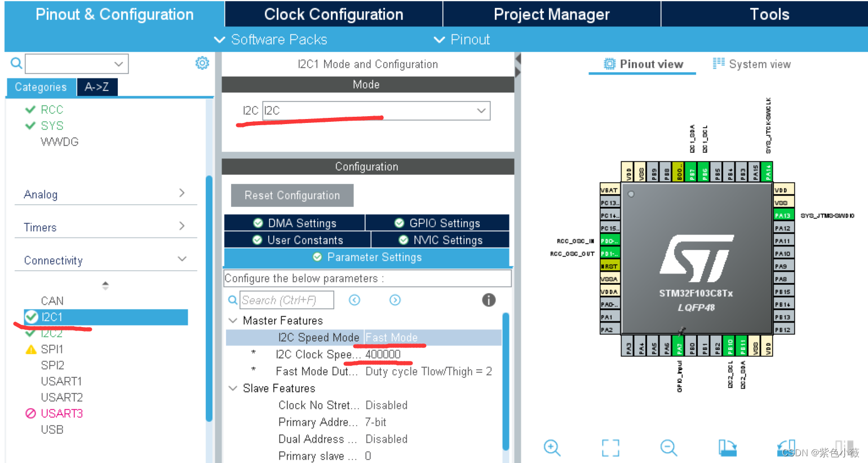
Task: Click the parameter list scrollbar
Action: point(506,381)
